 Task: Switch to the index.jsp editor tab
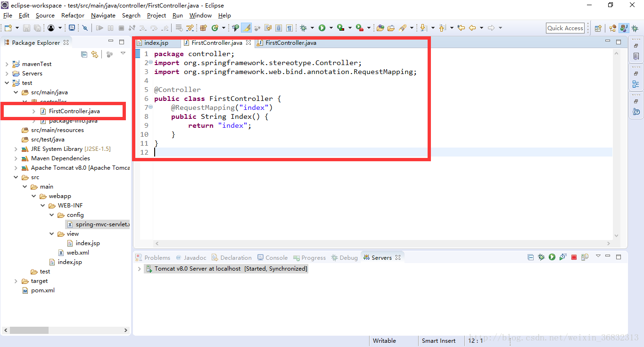point(156,43)
